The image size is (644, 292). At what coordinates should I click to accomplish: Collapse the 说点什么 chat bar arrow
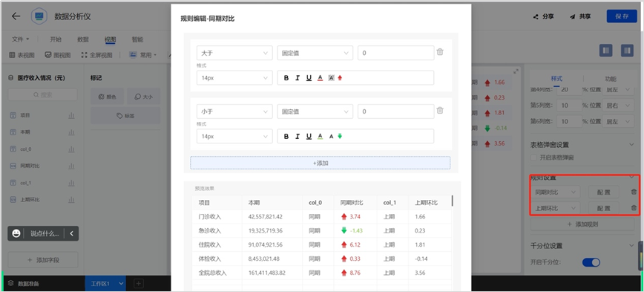coord(71,233)
